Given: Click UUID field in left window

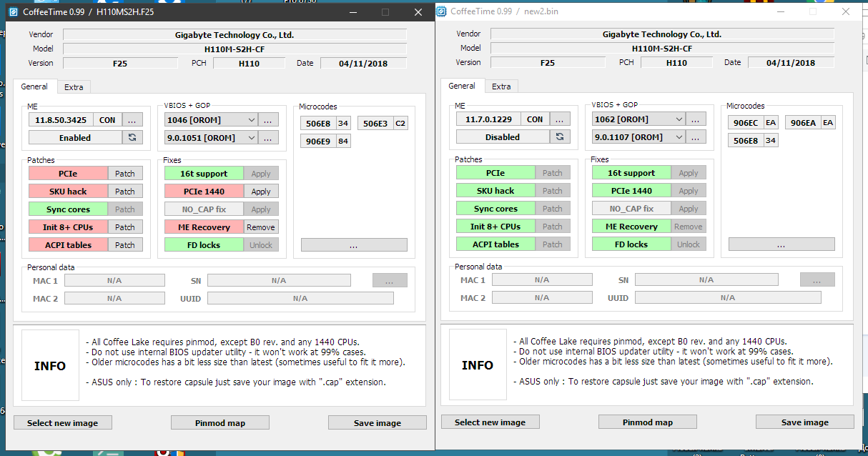Looking at the screenshot, I should (300, 298).
